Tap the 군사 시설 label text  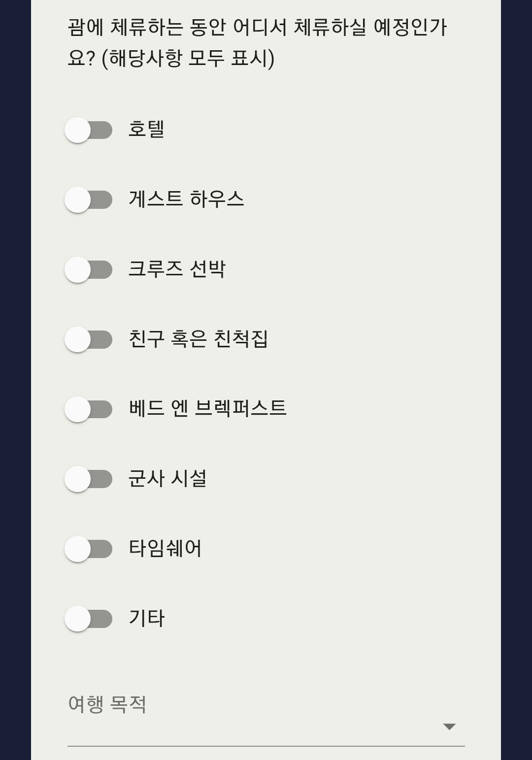click(167, 478)
